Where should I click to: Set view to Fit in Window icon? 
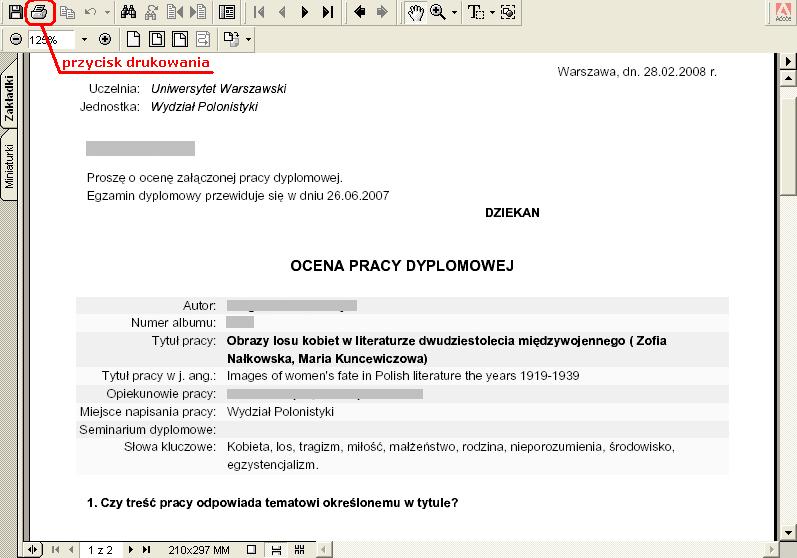coord(157,39)
